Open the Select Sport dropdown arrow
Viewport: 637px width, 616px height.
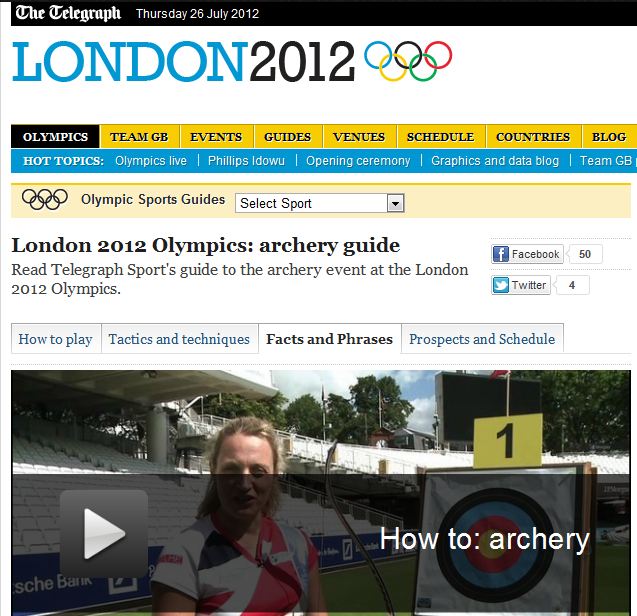(395, 203)
